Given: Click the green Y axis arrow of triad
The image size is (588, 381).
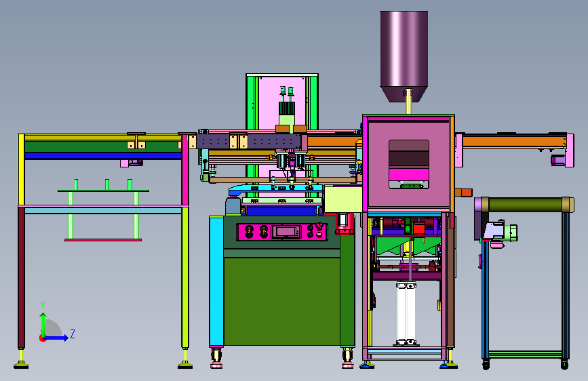Looking at the screenshot, I should click(x=43, y=324).
